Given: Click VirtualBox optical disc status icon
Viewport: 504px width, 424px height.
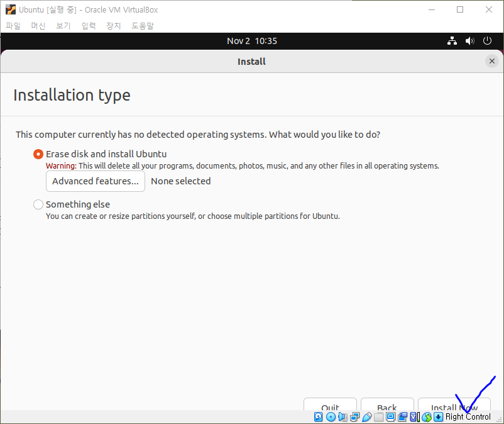Looking at the screenshot, I should [331, 417].
